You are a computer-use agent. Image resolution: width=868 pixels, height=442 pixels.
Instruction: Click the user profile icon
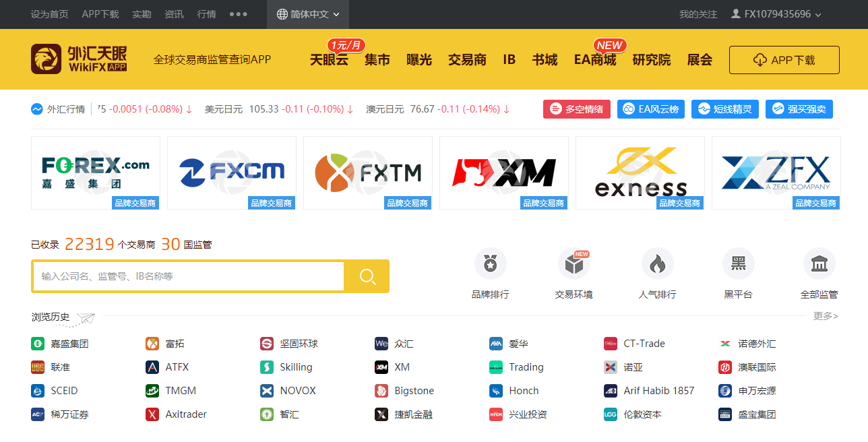(x=736, y=13)
